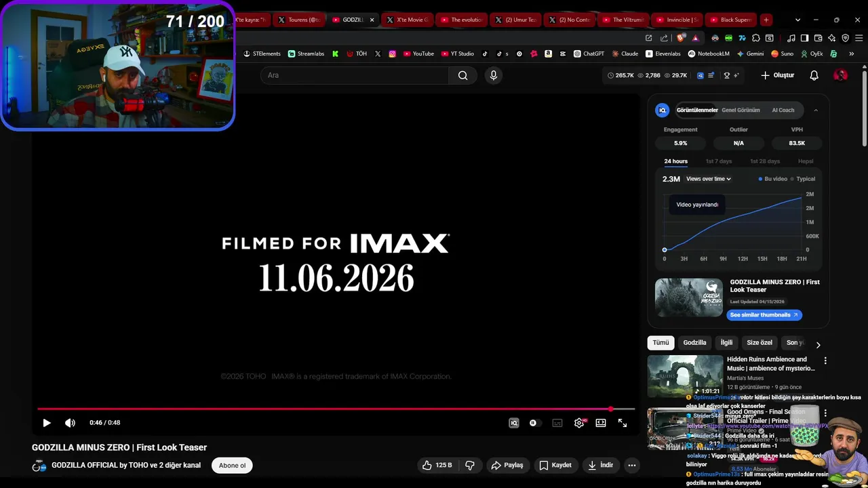The height and width of the screenshot is (488, 868).
Task: Select Görüntülenmeler tab in vidIQ panel
Action: (697, 110)
